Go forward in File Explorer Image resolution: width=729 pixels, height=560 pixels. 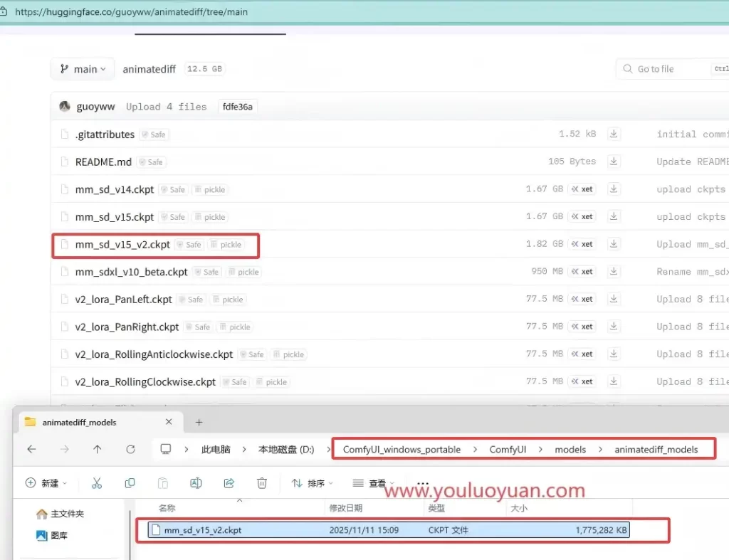[65, 449]
